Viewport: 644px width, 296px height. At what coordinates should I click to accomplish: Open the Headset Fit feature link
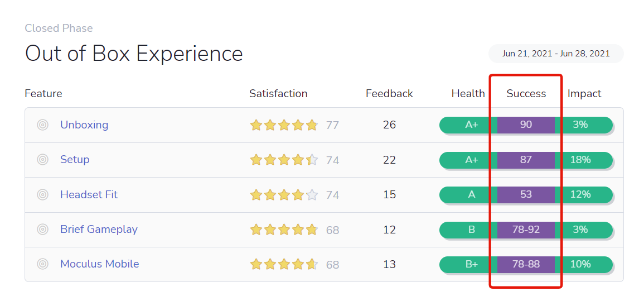coord(89,195)
